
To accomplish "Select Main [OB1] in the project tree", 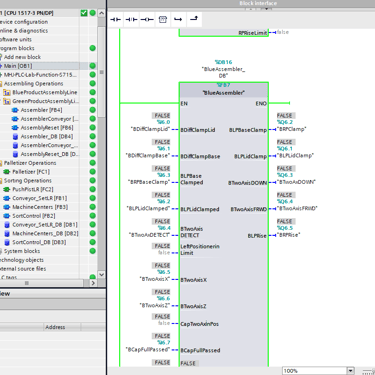I will pyautogui.click(x=18, y=66).
